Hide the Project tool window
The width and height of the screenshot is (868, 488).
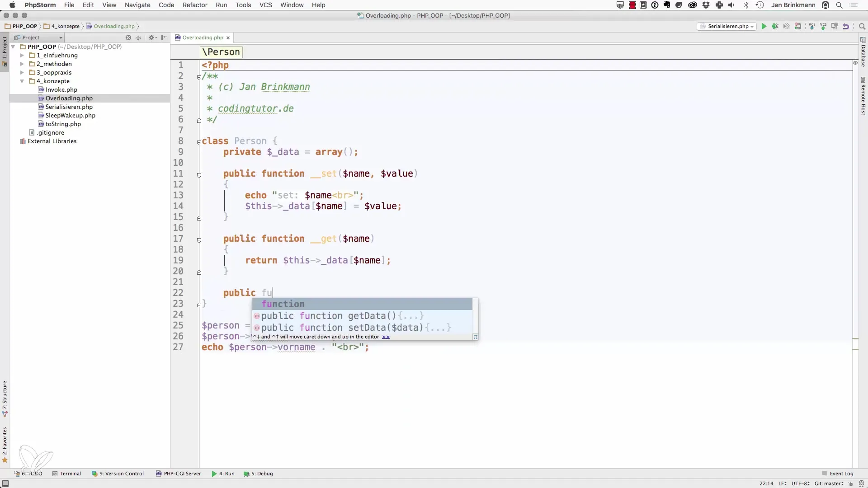click(164, 38)
